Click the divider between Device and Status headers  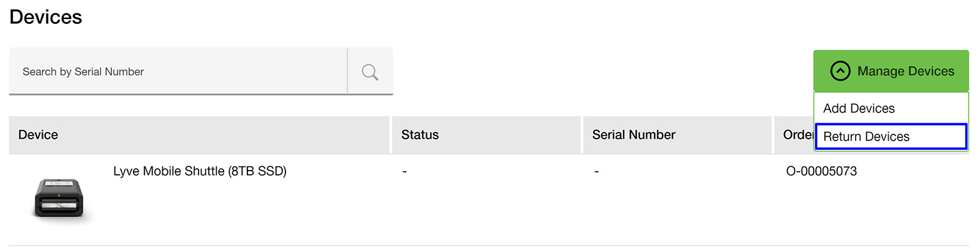point(391,135)
